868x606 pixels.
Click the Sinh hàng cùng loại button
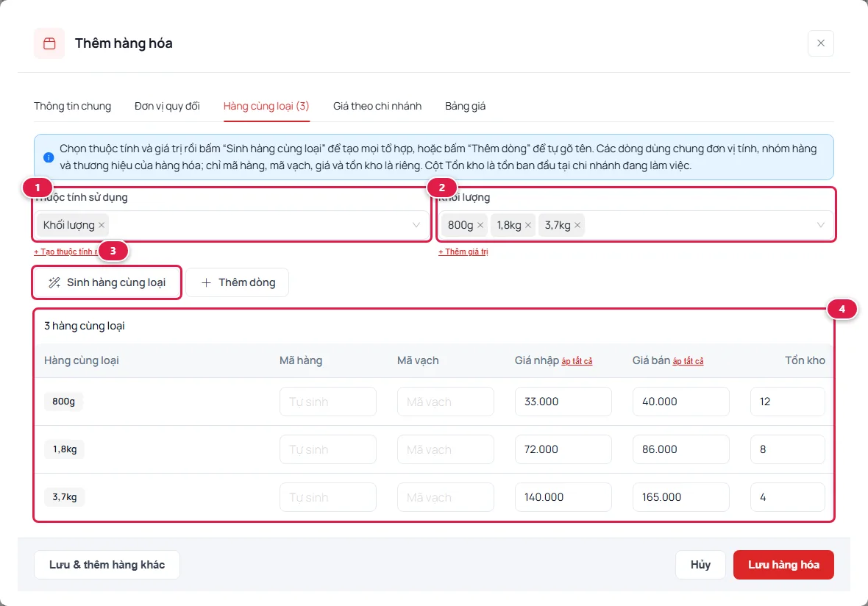click(x=107, y=283)
